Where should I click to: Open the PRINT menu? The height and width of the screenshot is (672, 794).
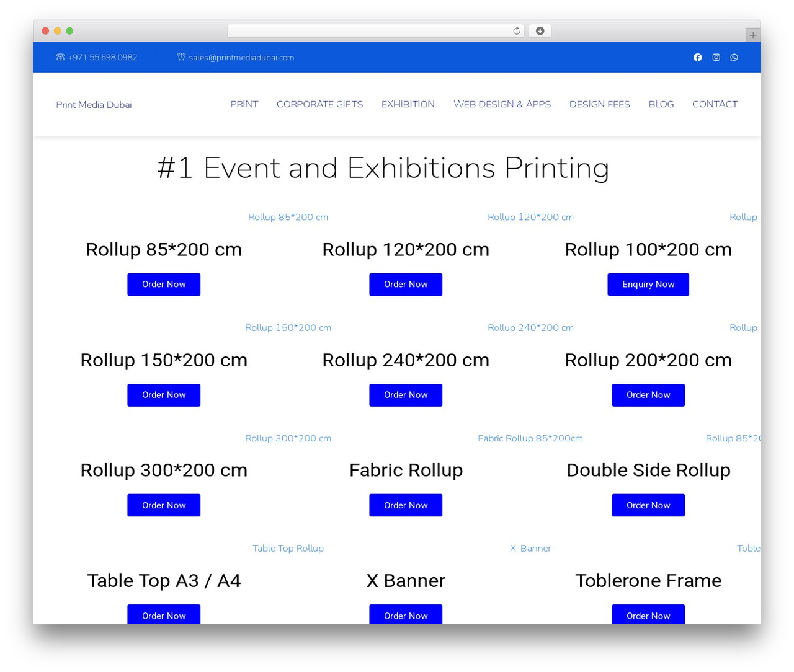244,104
